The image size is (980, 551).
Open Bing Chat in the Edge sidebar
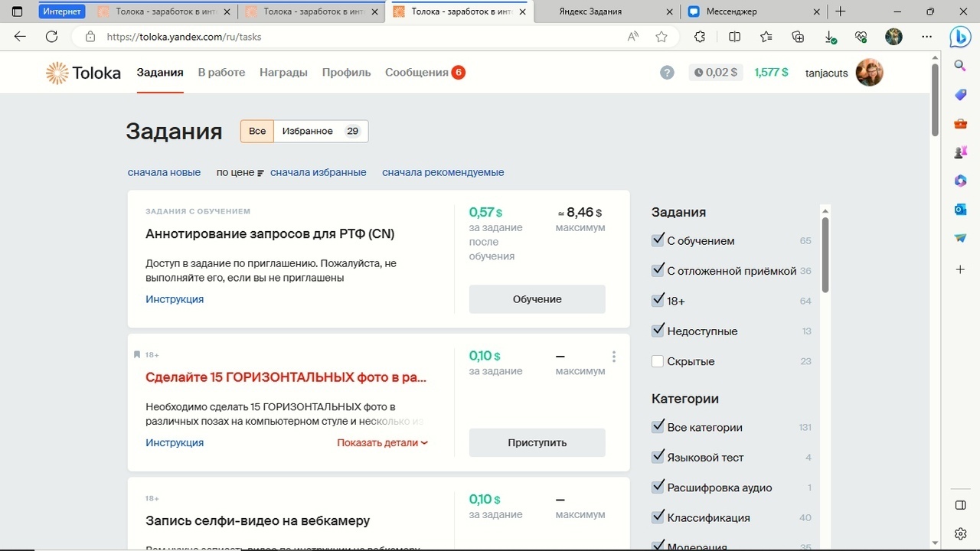[x=960, y=36]
